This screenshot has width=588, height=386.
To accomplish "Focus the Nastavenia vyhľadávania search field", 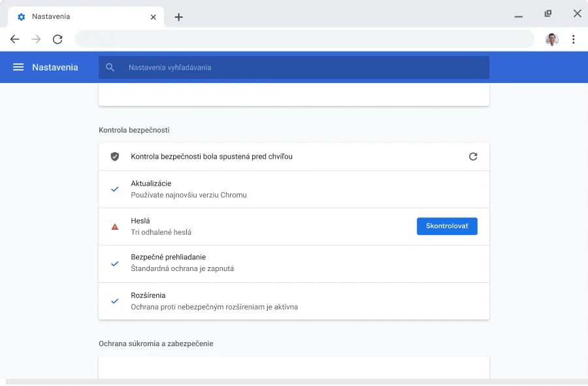I will tap(301, 67).
